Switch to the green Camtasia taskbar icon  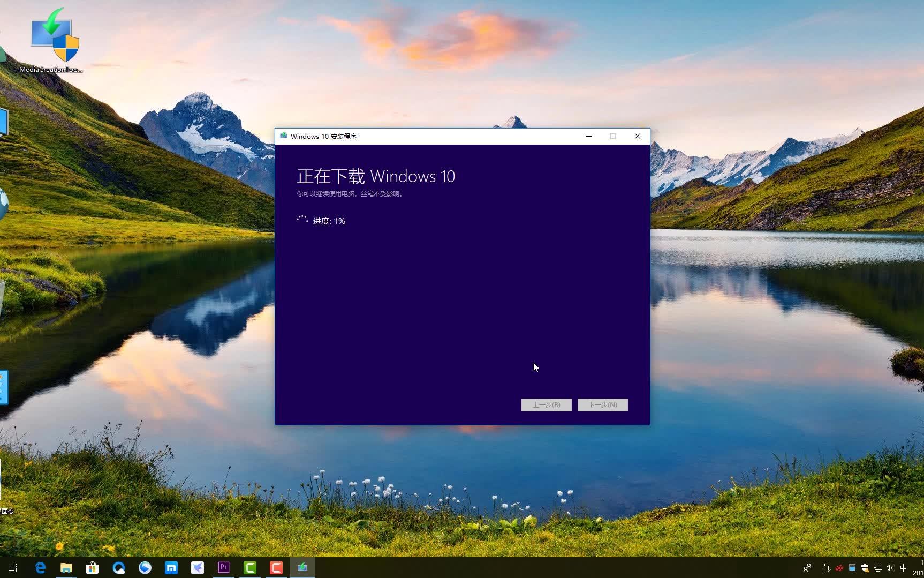[x=250, y=567]
